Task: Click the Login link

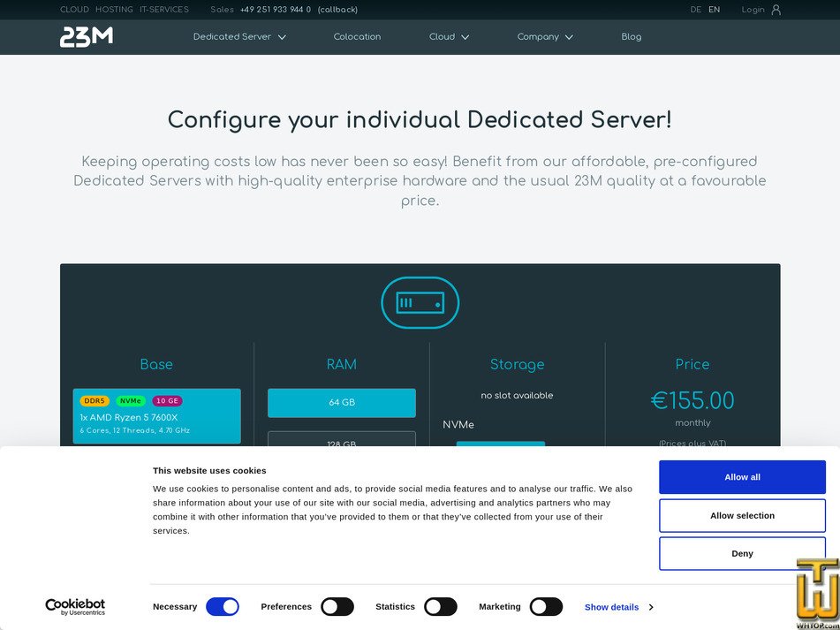Action: click(x=753, y=10)
